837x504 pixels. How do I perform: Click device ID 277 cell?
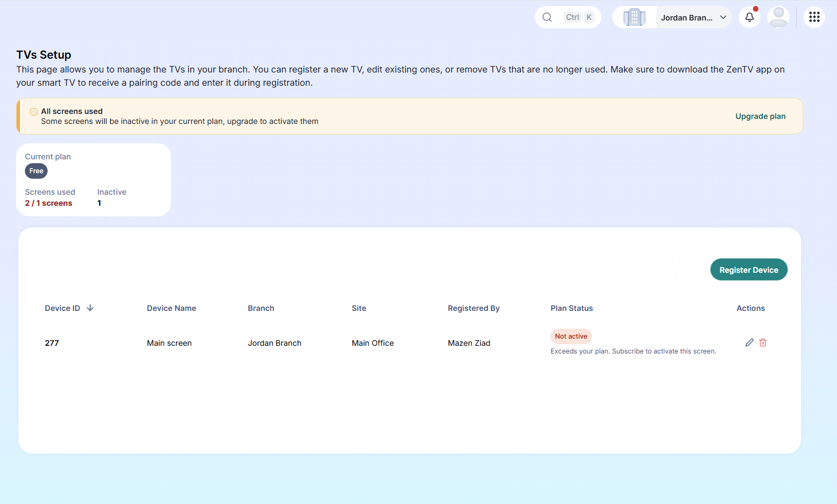pyautogui.click(x=52, y=343)
